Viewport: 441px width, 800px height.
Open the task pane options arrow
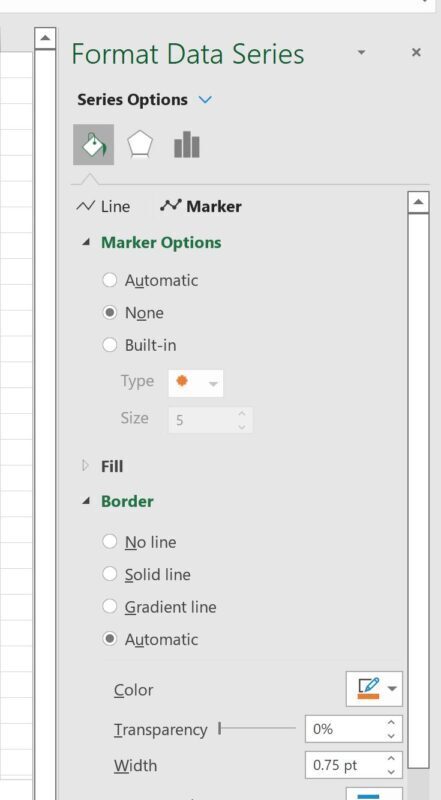(361, 52)
